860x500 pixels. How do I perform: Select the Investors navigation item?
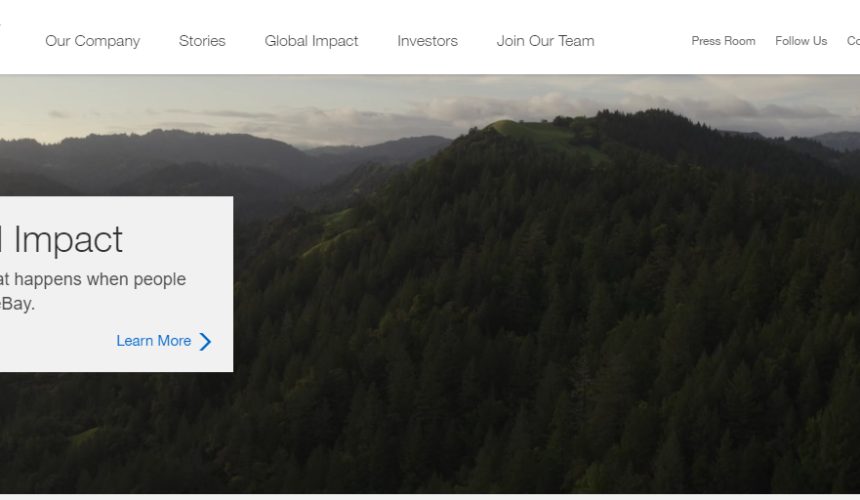427,41
